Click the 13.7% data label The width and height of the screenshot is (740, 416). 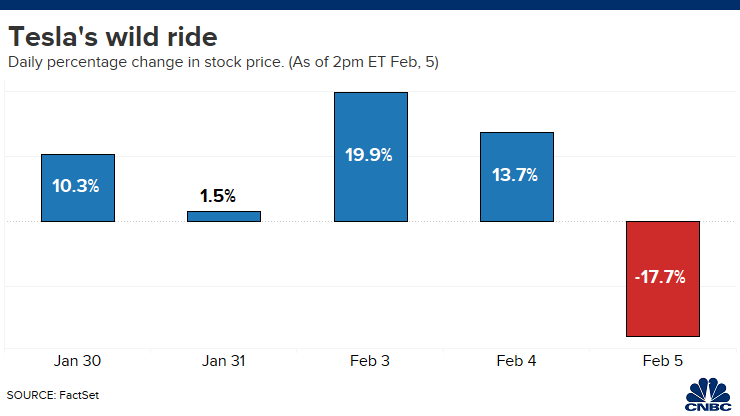coord(516,175)
